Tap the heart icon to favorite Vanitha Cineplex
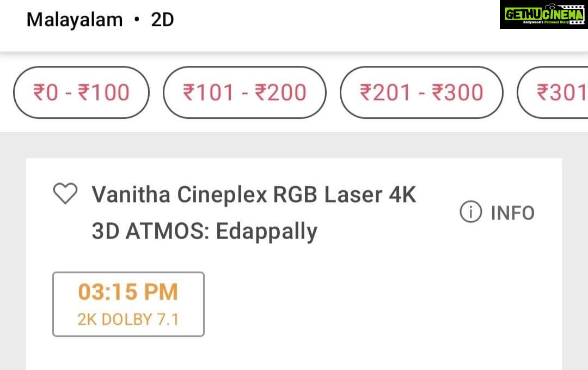Viewport: 588px width, 370px height. pyautogui.click(x=65, y=195)
